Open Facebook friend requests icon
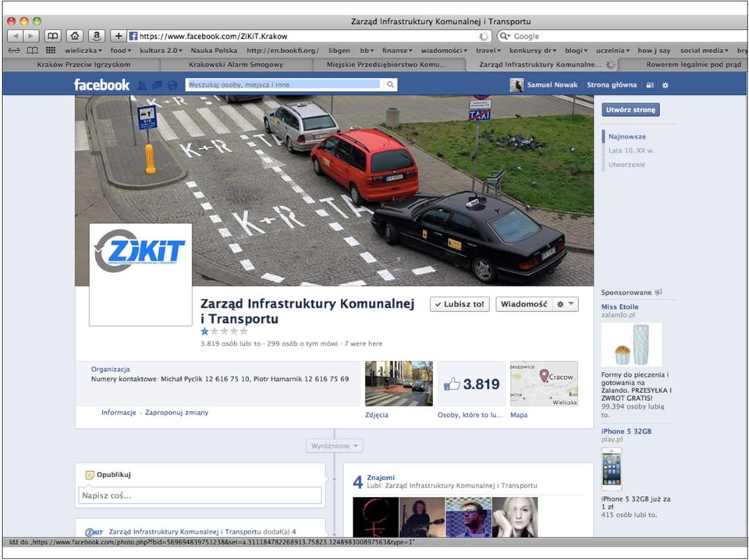 142,85
